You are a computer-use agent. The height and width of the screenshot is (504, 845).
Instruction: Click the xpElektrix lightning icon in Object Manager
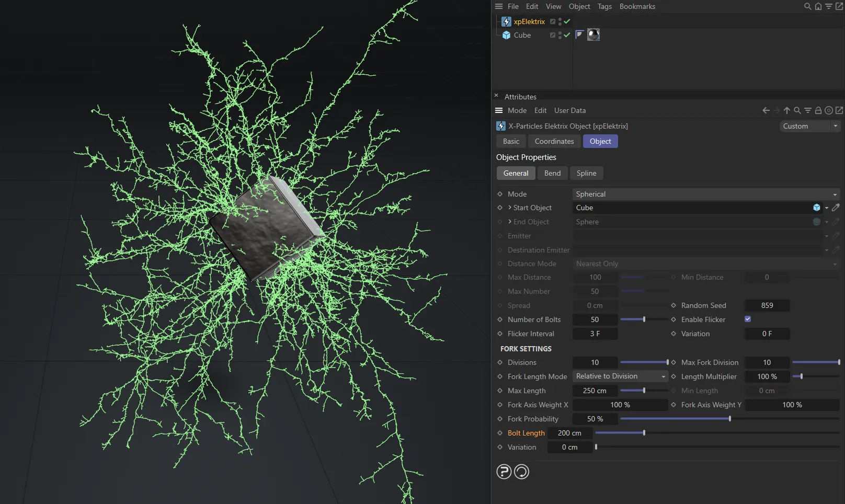(506, 21)
